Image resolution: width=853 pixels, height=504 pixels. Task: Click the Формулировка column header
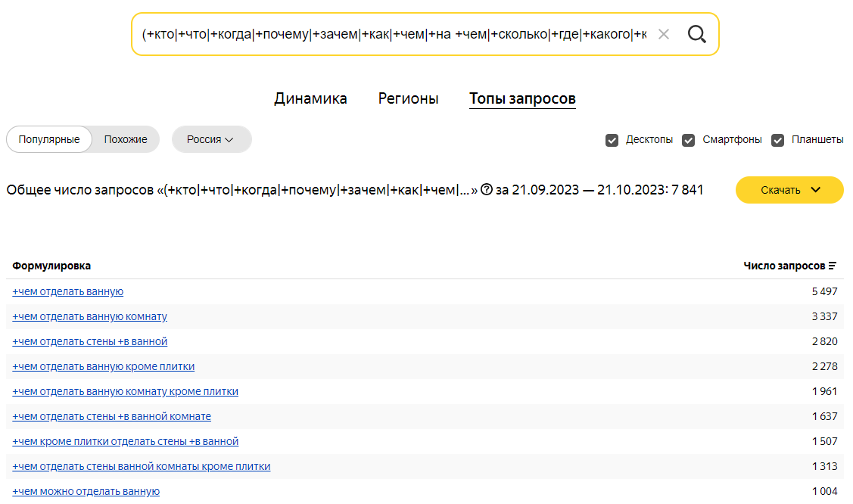tap(51, 266)
